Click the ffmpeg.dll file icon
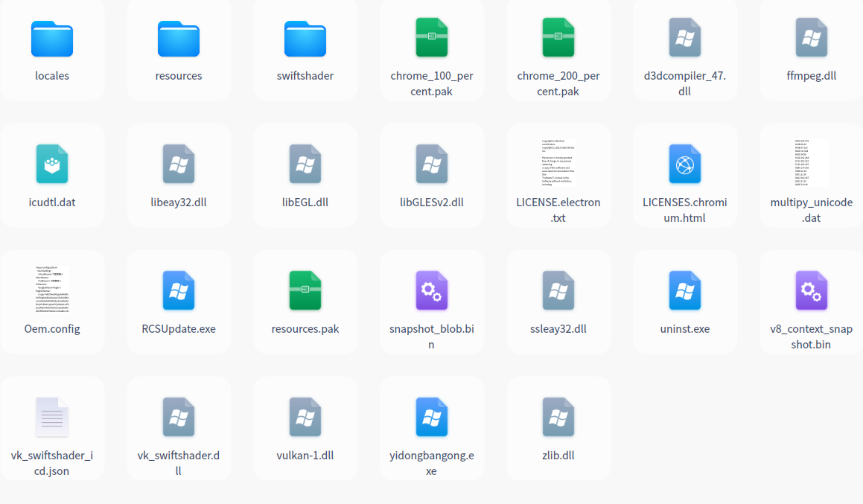863x504 pixels. (x=812, y=37)
